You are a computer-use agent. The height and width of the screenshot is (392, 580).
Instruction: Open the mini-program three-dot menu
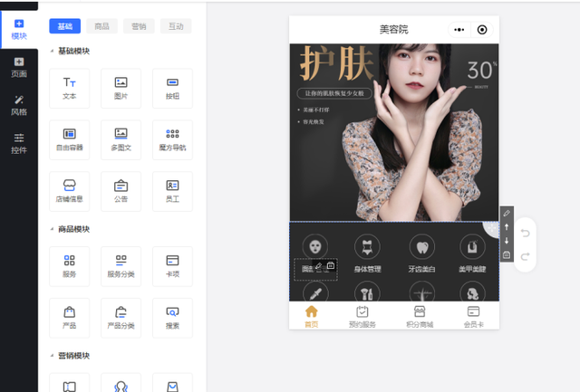click(x=459, y=30)
